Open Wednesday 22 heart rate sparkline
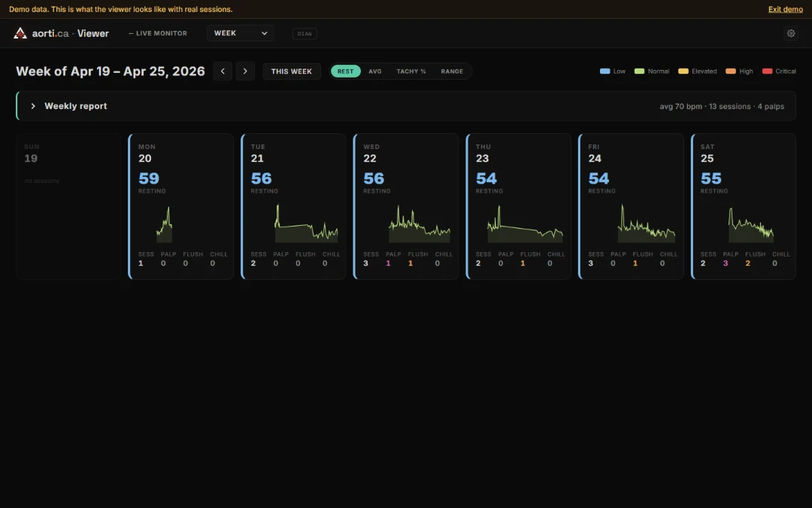Screen dimensions: 812x508 (x=420, y=224)
